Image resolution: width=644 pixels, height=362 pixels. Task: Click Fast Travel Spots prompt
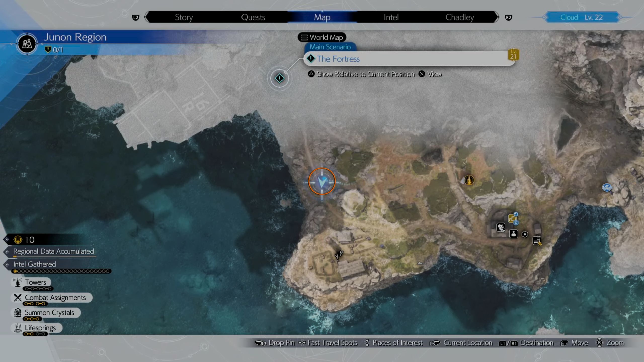[x=328, y=343]
